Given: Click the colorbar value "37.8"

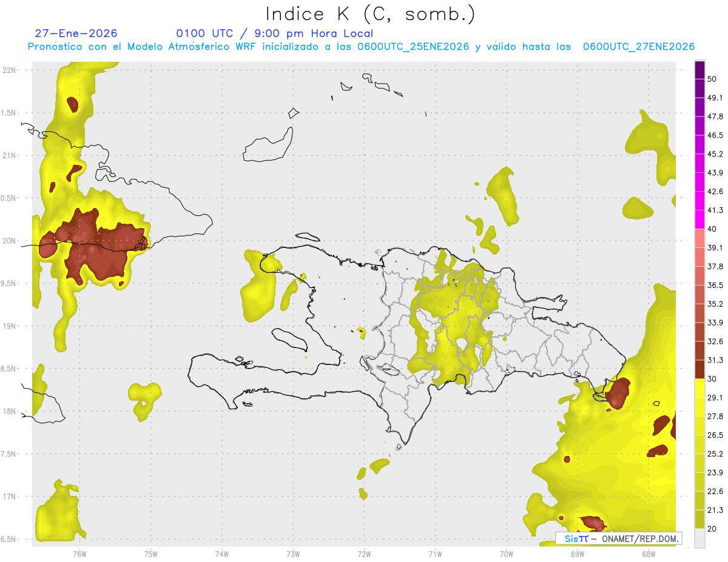Looking at the screenshot, I should pyautogui.click(x=715, y=266).
